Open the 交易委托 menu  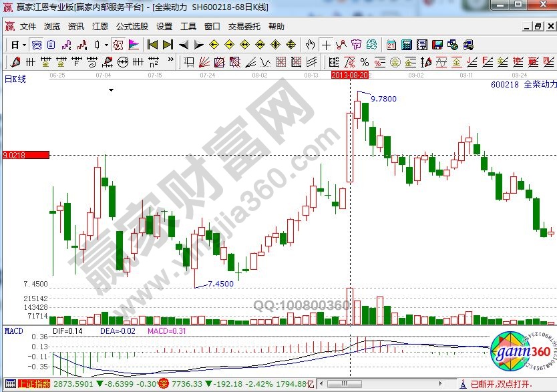(244, 26)
